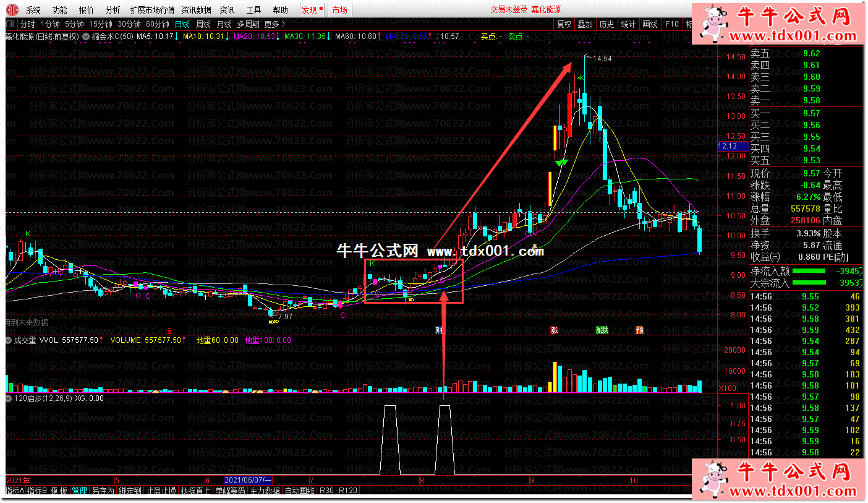The height and width of the screenshot is (503, 868).
Task: Toggle 复权 price adjustment
Action: [x=564, y=25]
